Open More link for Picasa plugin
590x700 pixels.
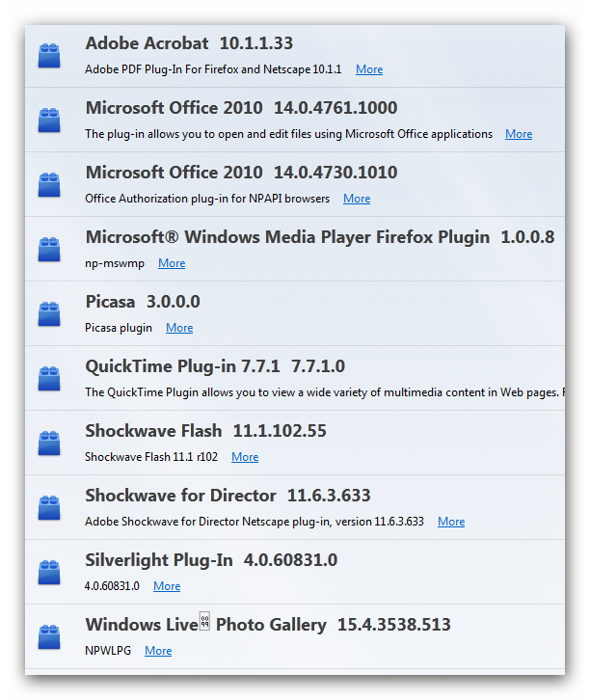(x=179, y=328)
